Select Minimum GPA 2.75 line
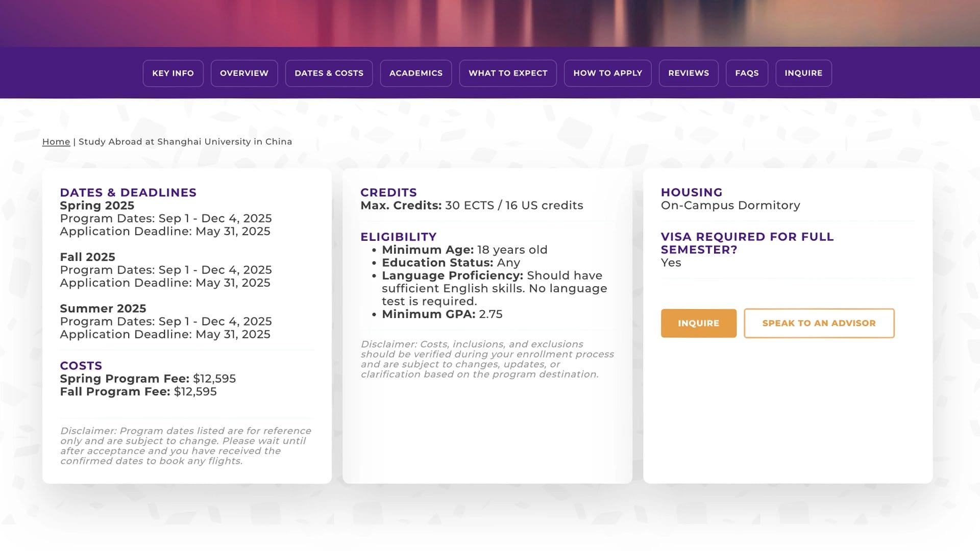The width and height of the screenshot is (980, 551). tap(442, 314)
